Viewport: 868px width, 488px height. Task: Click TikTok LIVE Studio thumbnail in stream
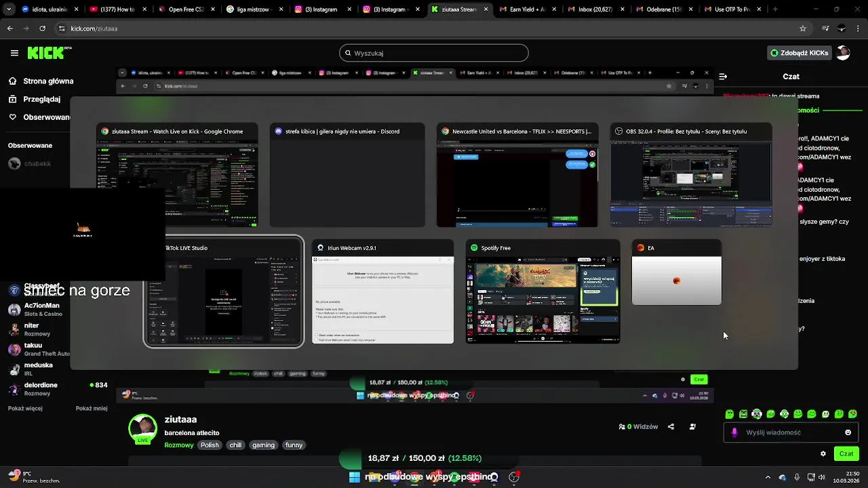[224, 291]
